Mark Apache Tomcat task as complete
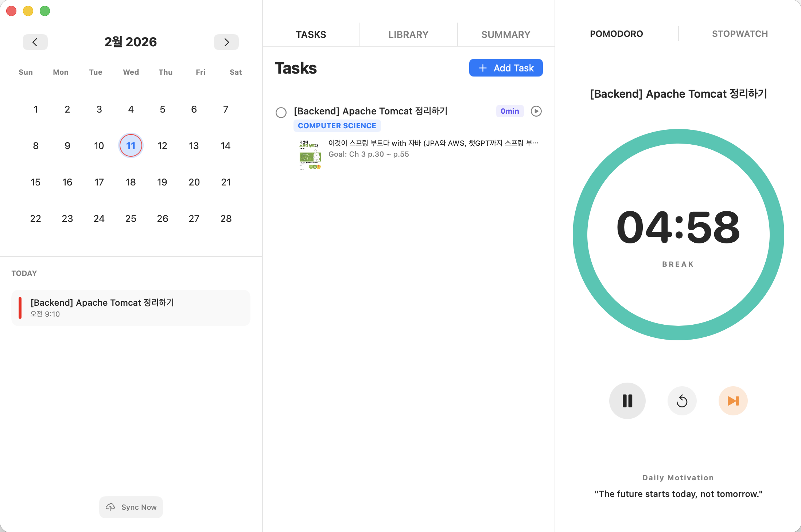The image size is (801, 532). click(281, 113)
